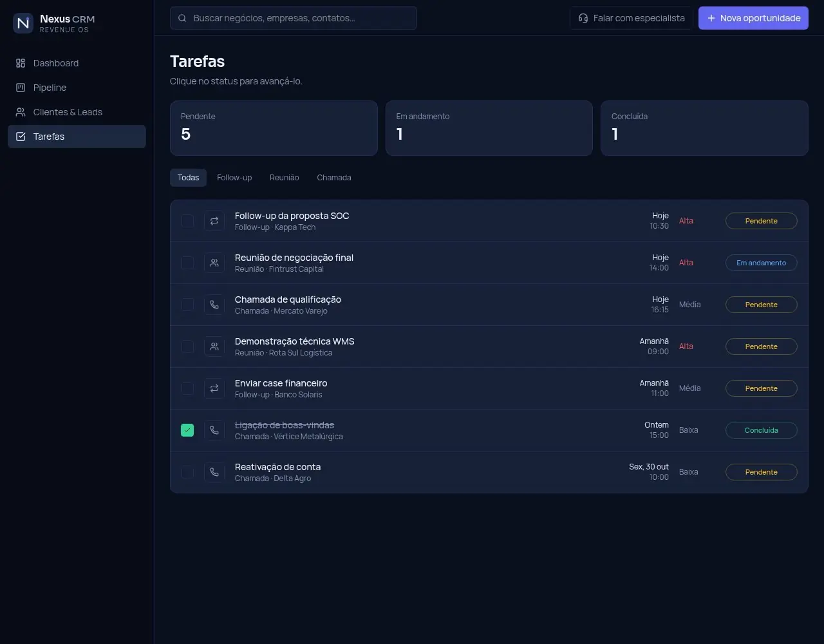Click the headset icon beside Falar com especialista
Viewport: 824px width, 644px height.
pyautogui.click(x=583, y=18)
